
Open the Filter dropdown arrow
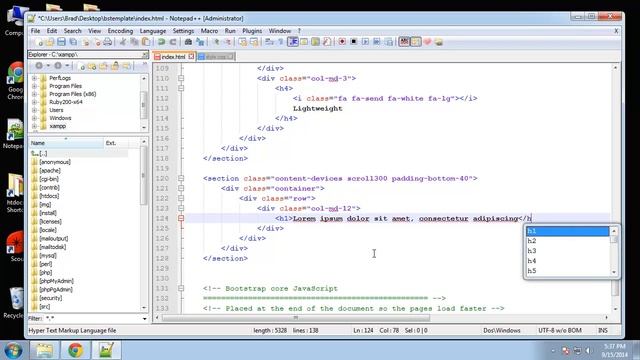[x=144, y=318]
